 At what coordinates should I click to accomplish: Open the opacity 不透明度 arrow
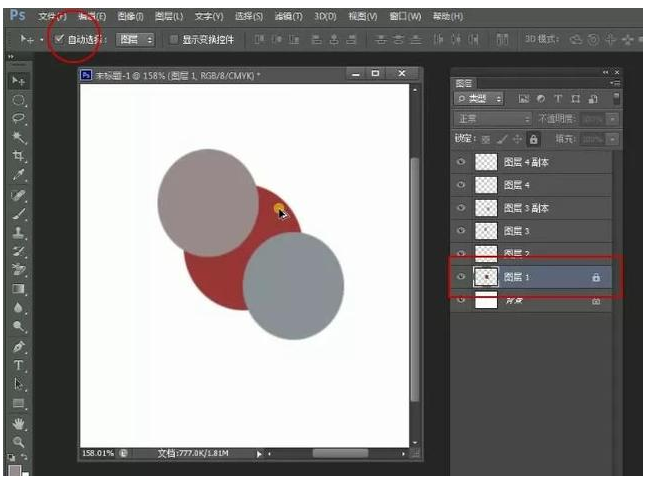(613, 120)
